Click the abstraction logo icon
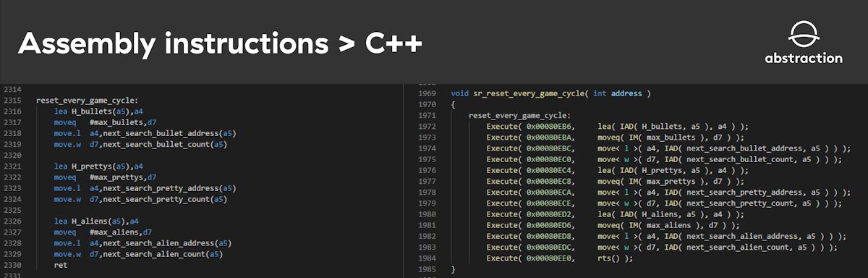The width and height of the screenshot is (868, 278). coord(803,34)
